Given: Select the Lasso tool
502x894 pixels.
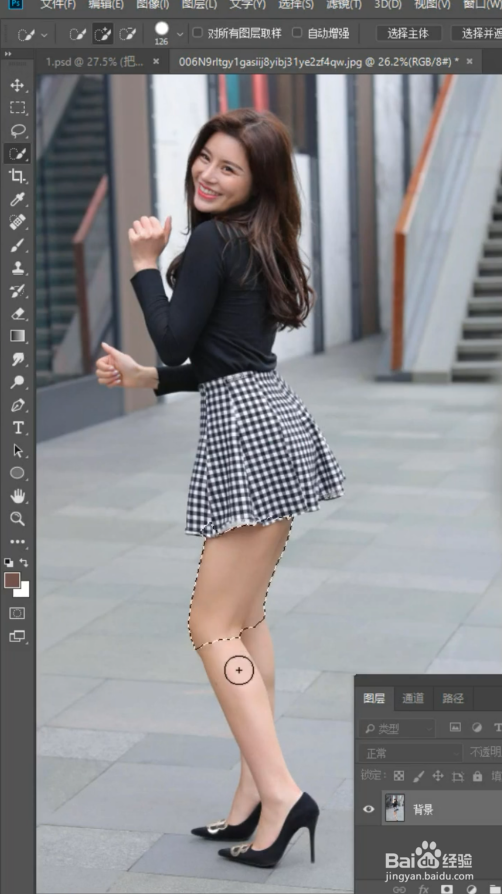Looking at the screenshot, I should 18,131.
